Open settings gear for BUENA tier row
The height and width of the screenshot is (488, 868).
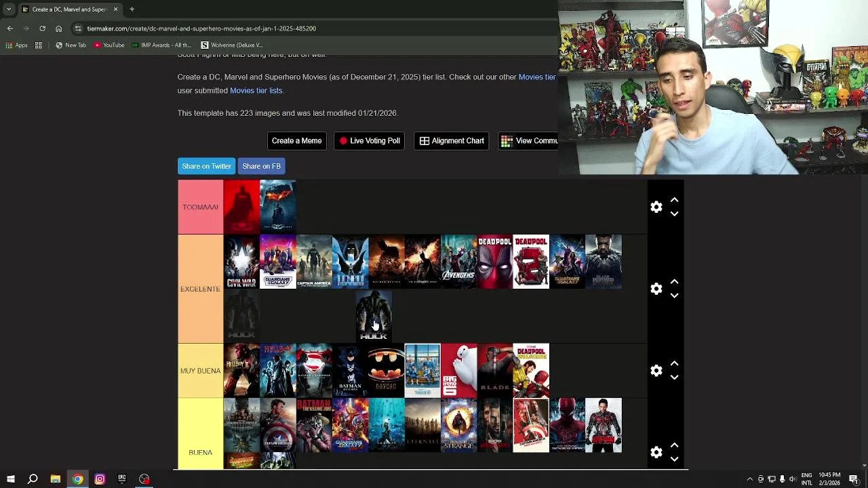click(x=656, y=452)
